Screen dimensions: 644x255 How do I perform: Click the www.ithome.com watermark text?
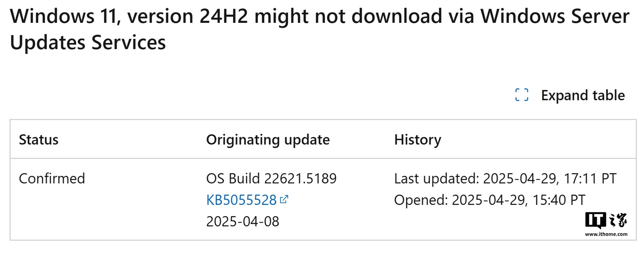coord(606,234)
